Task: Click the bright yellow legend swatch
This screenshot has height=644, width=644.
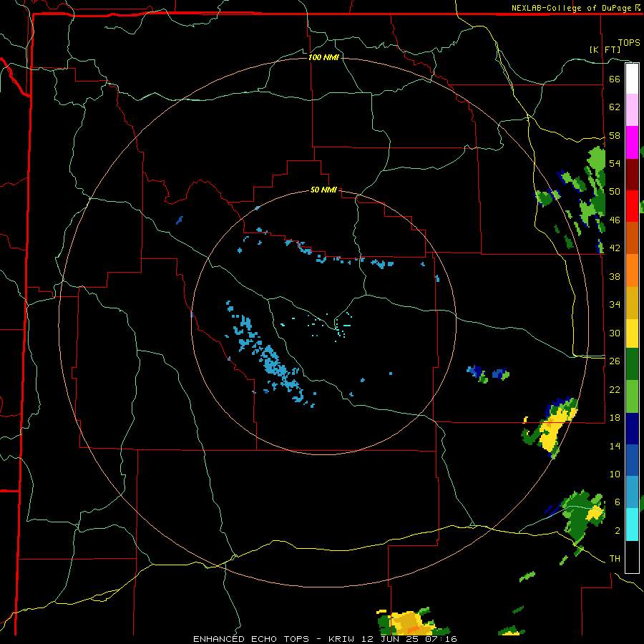Action: click(x=632, y=333)
